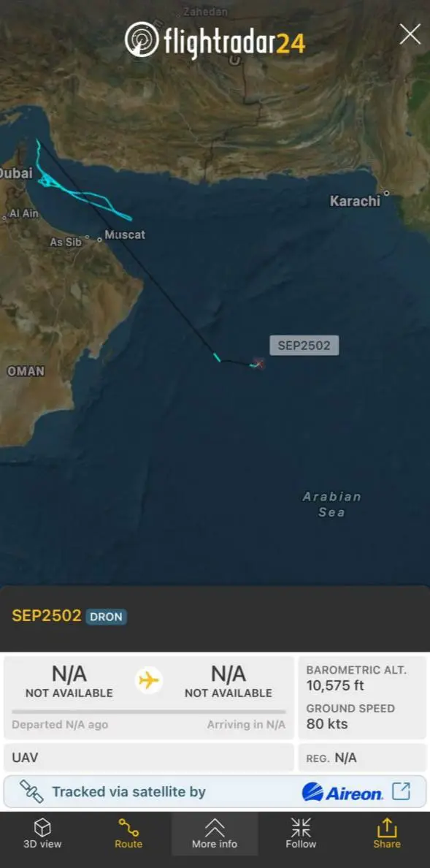Close the flight map view

tap(410, 34)
